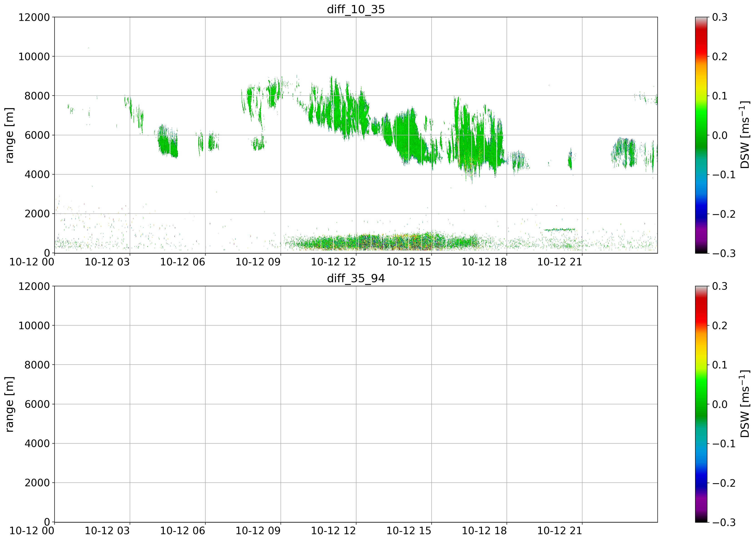Click the 8000 tick on diff_10_35 y-axis

(37, 96)
